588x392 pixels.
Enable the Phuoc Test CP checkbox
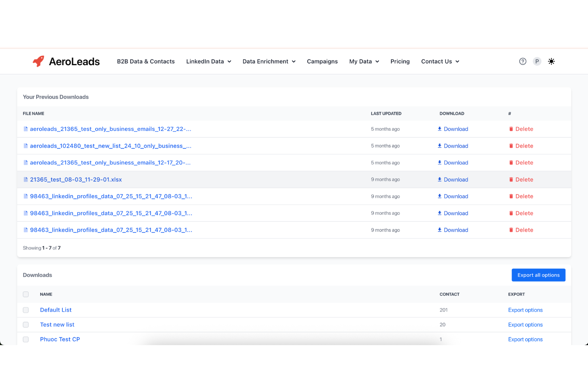tap(26, 339)
